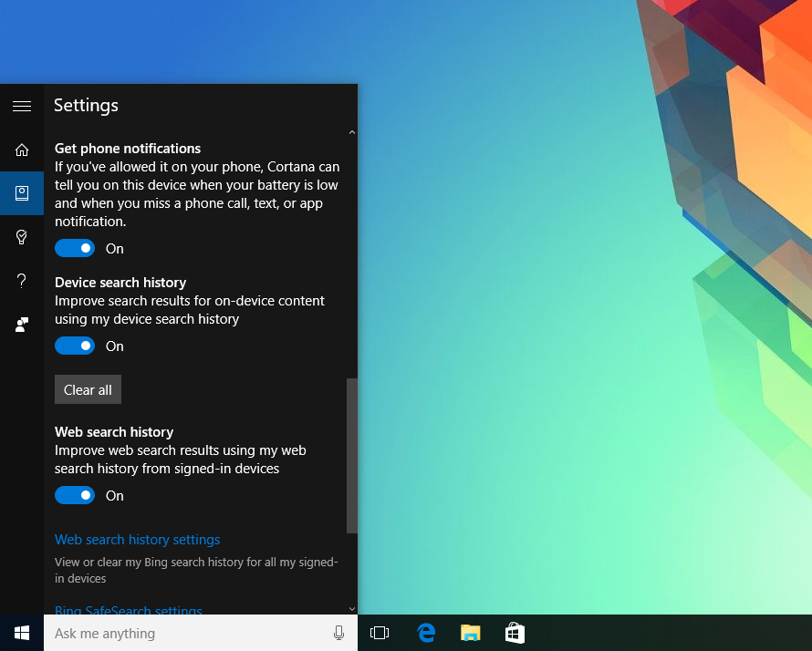
Task: Go to Cortana Home
Action: pos(22,150)
